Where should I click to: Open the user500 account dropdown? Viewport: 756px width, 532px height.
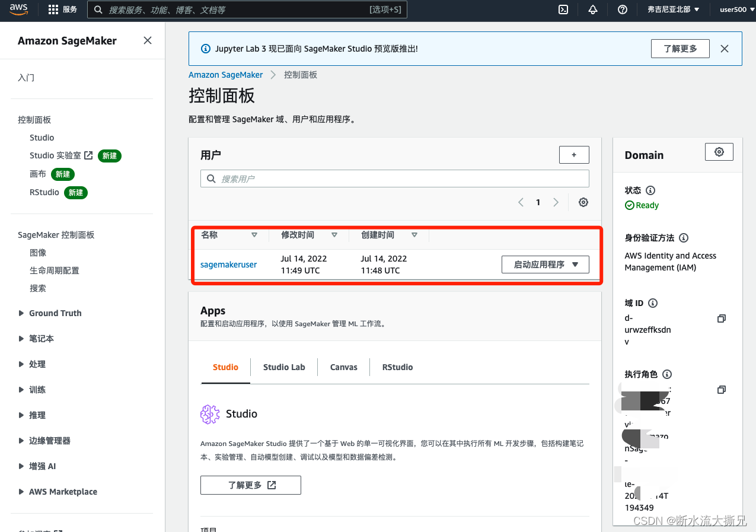pos(736,9)
